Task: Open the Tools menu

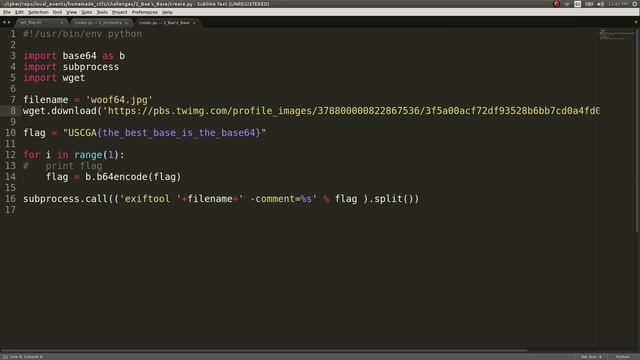Action: tap(102, 12)
